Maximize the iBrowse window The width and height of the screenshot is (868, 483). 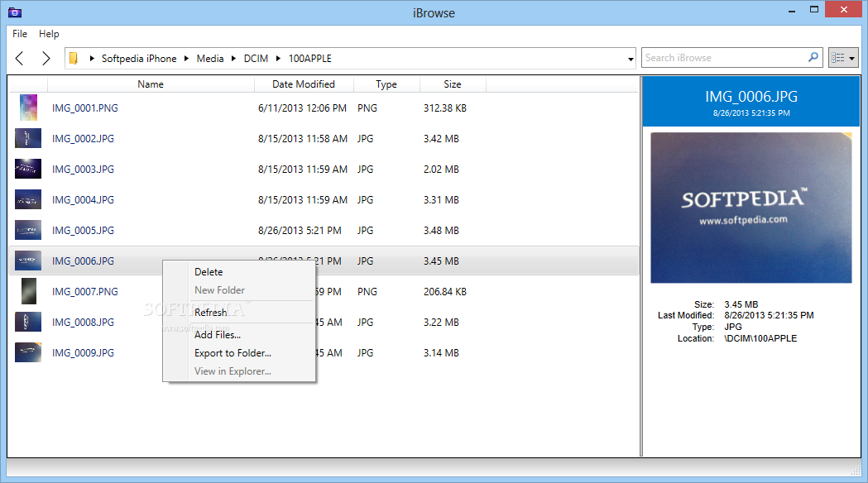(x=814, y=9)
